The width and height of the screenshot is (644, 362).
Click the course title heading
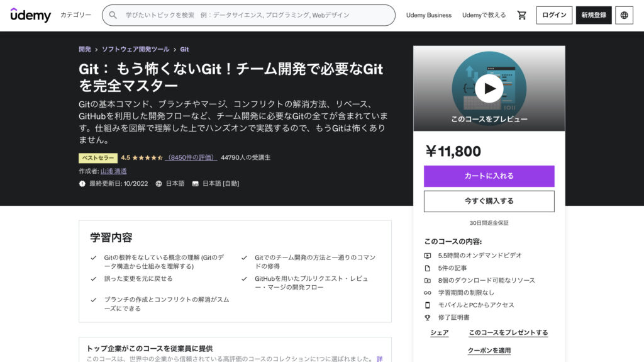(x=231, y=77)
